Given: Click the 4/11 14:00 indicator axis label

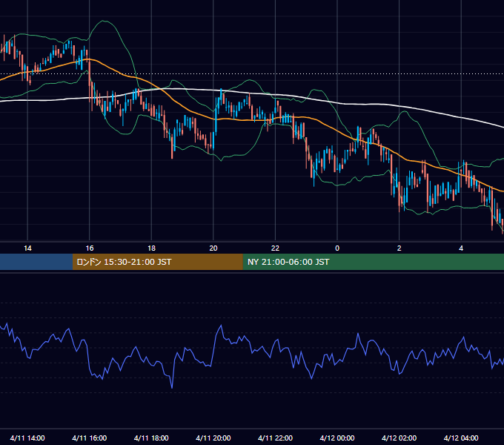Looking at the screenshot, I should [27, 438].
